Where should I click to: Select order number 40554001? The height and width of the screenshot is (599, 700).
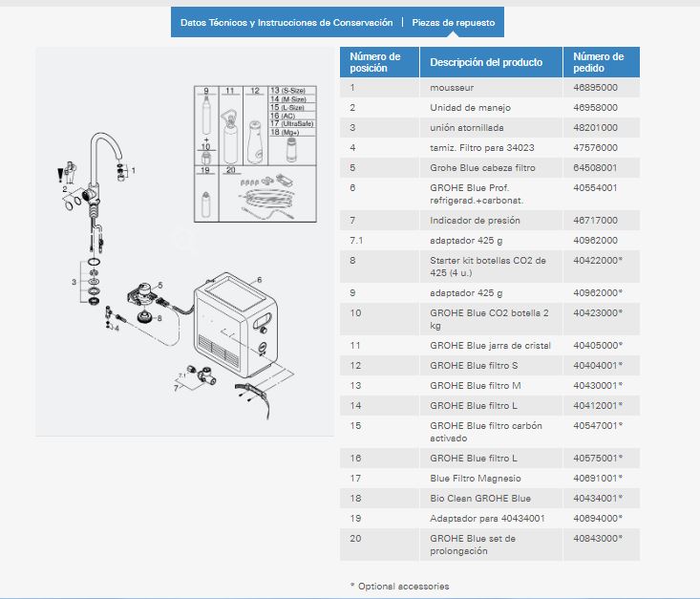[x=595, y=188]
